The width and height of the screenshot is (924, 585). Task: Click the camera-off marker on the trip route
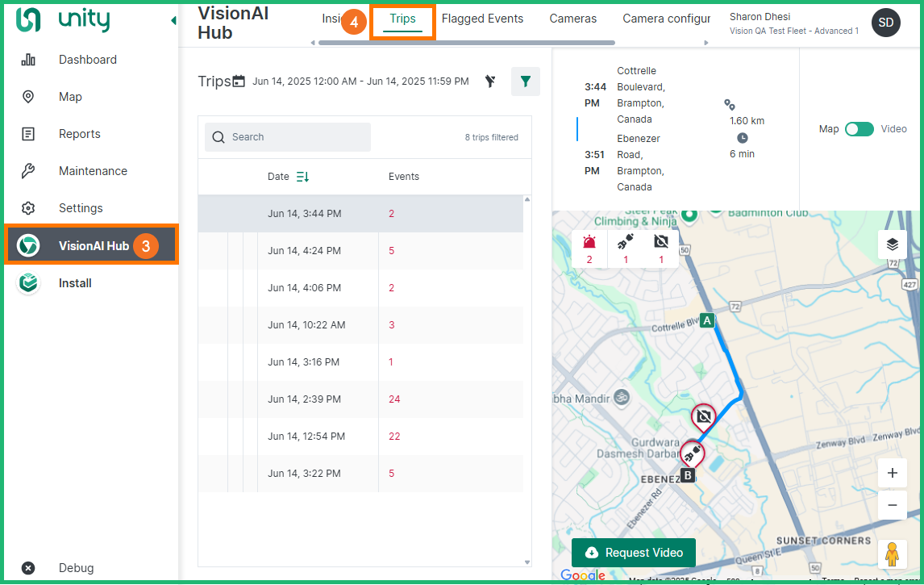(704, 416)
